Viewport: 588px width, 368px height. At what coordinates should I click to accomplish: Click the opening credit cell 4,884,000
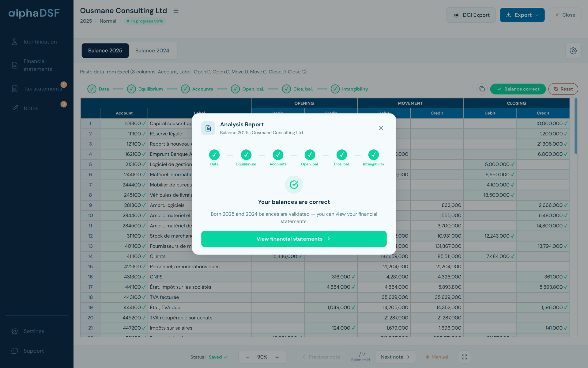pos(330,287)
